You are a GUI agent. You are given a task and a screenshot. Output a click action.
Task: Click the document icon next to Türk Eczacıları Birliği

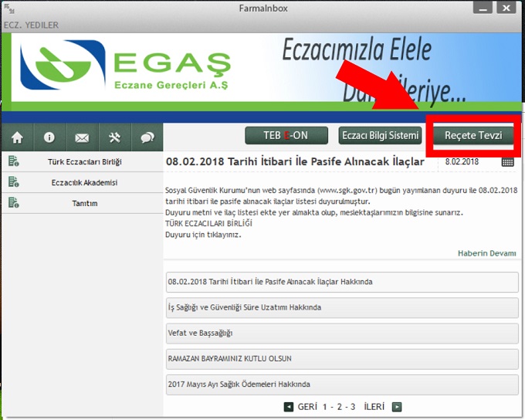[14, 161]
